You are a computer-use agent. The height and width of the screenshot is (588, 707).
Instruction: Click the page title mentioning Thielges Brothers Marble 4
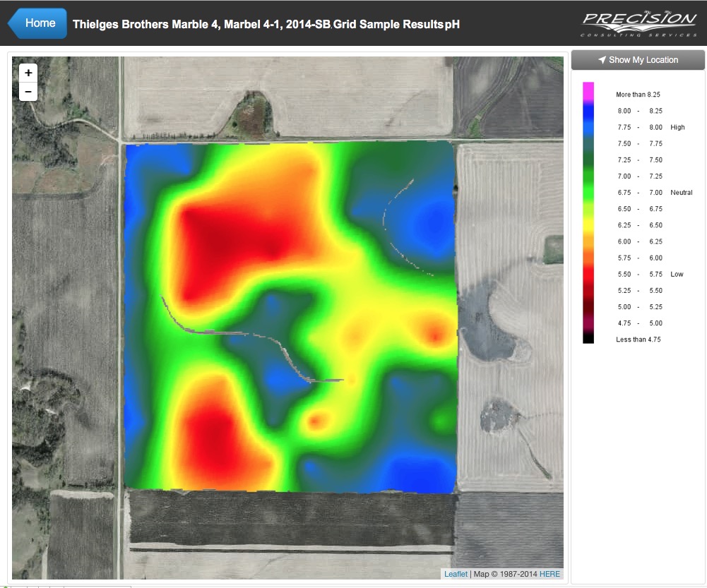[266, 24]
